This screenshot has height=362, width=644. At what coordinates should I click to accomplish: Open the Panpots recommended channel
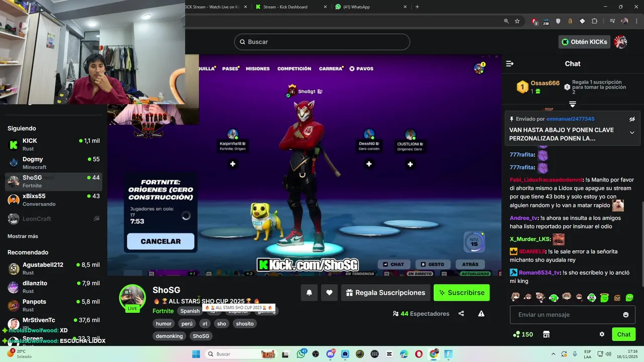53,305
